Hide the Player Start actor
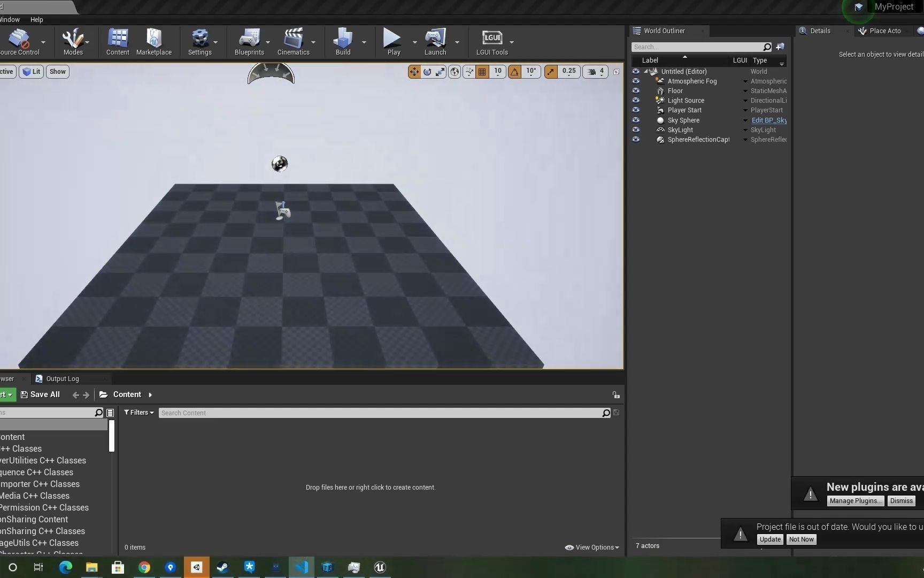This screenshot has height=578, width=924. pyautogui.click(x=636, y=110)
